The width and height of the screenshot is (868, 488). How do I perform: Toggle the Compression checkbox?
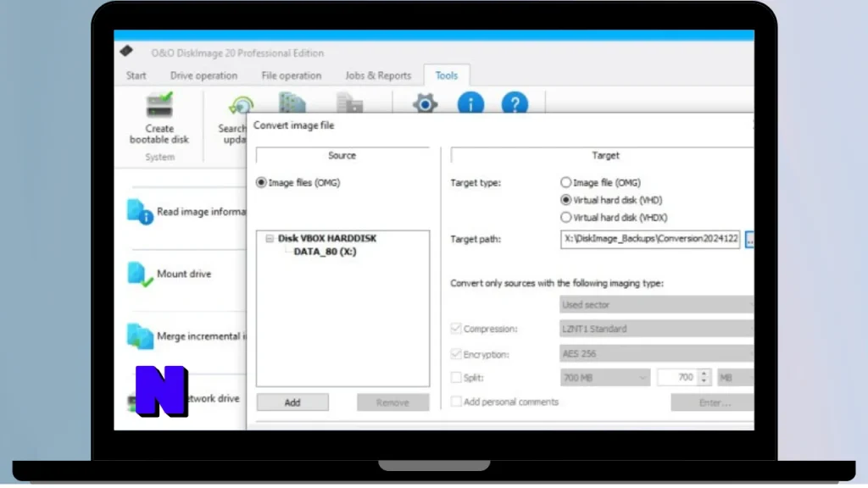tap(455, 329)
